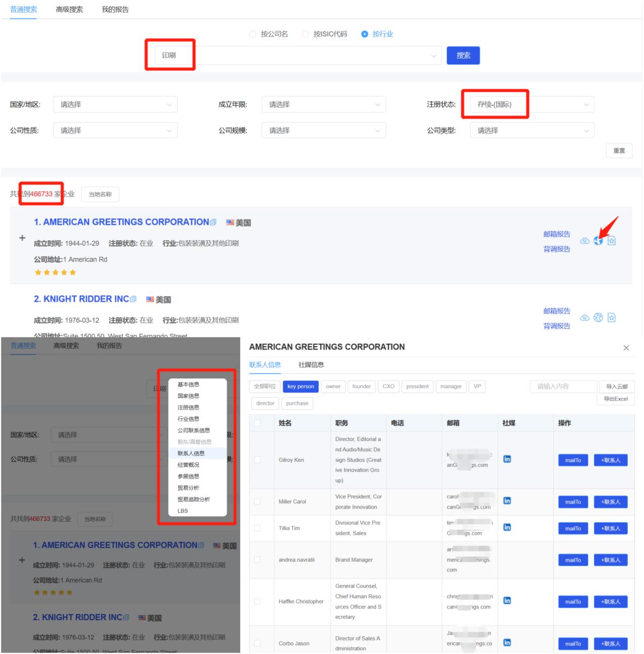Check the box beside Gilroy Ken
The height and width of the screenshot is (654, 644).
pyautogui.click(x=257, y=460)
